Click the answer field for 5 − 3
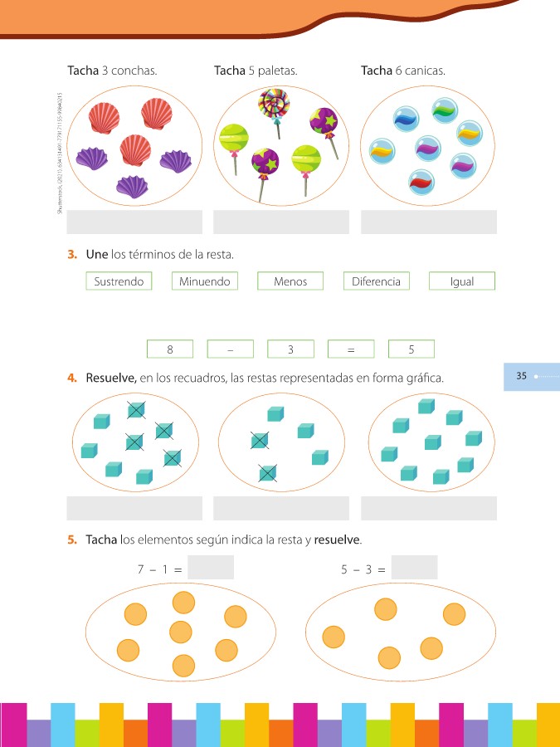 (414, 568)
